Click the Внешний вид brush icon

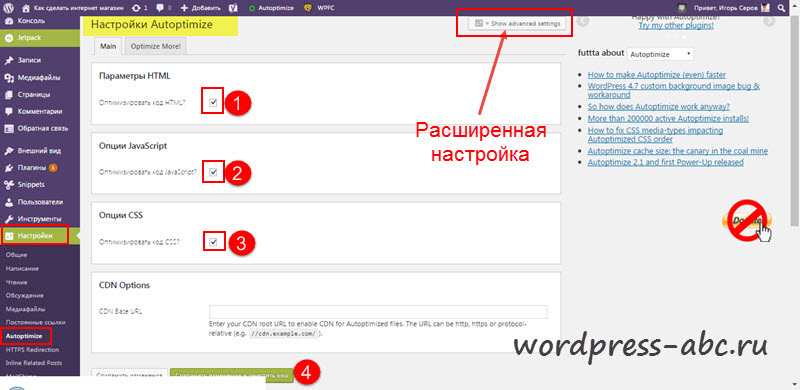[8, 151]
